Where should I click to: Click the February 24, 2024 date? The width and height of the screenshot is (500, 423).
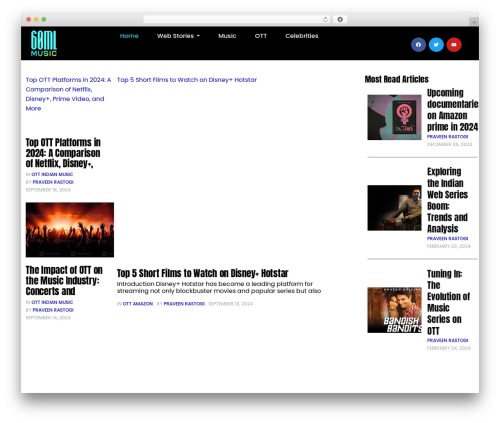(x=449, y=348)
